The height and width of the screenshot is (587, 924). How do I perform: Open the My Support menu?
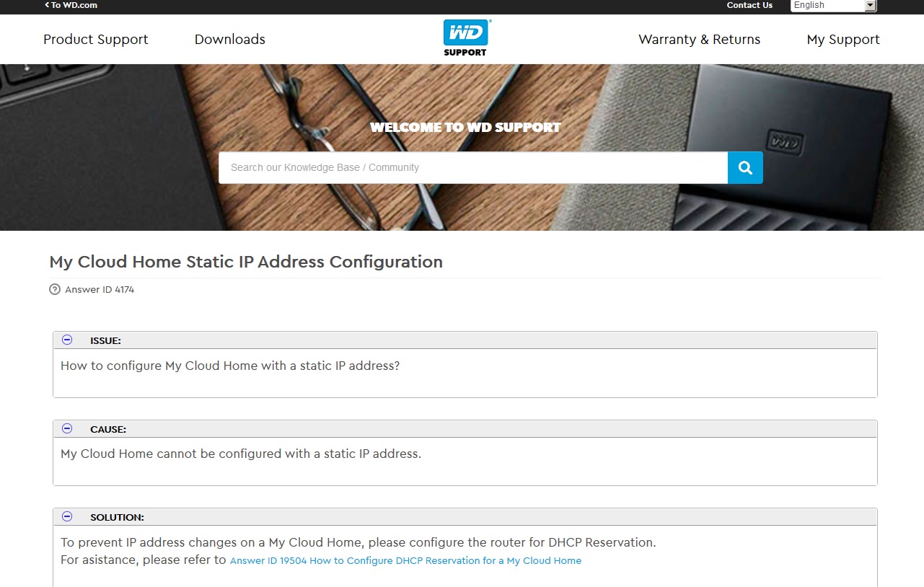click(843, 40)
